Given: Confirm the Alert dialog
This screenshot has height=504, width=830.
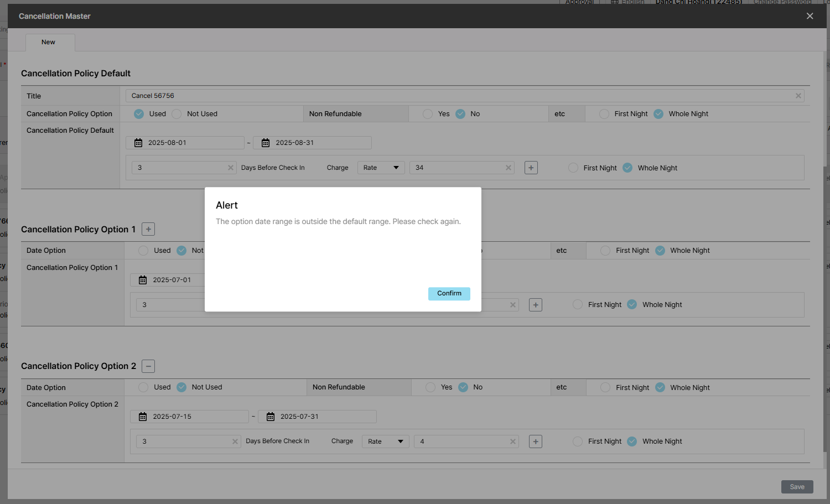Looking at the screenshot, I should 449,294.
